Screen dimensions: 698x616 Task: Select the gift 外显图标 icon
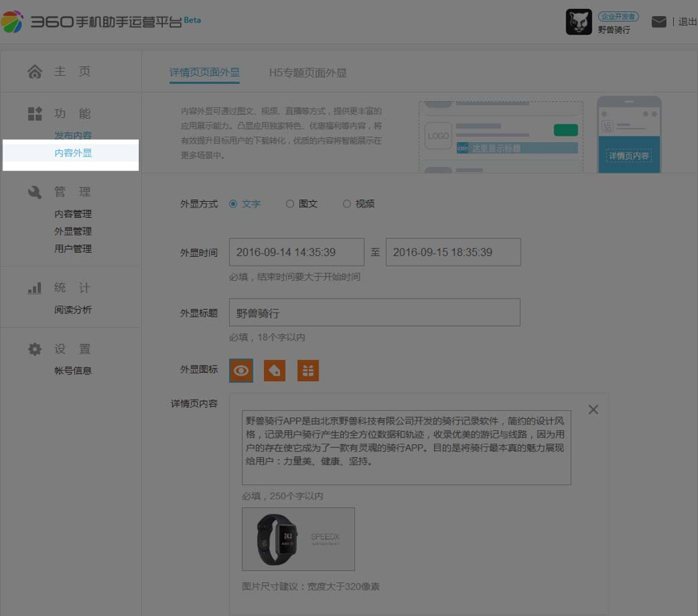(x=308, y=371)
